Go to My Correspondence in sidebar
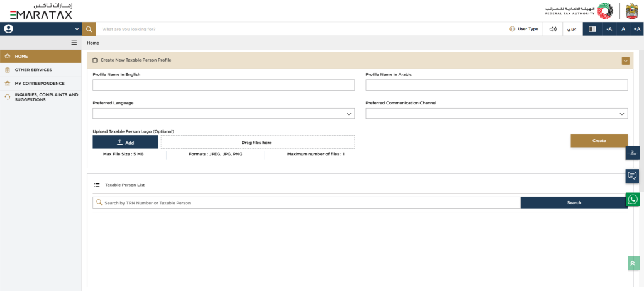 pyautogui.click(x=39, y=83)
